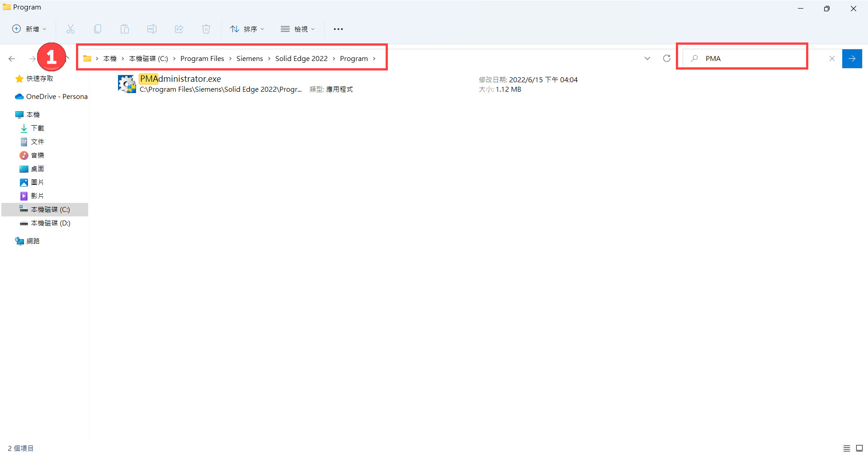Select 本機 (This PC) in sidebar

click(33, 115)
